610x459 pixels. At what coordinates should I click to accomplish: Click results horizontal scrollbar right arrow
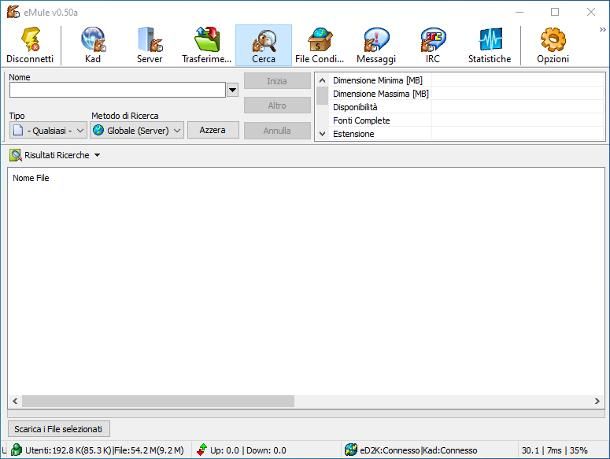tap(597, 401)
